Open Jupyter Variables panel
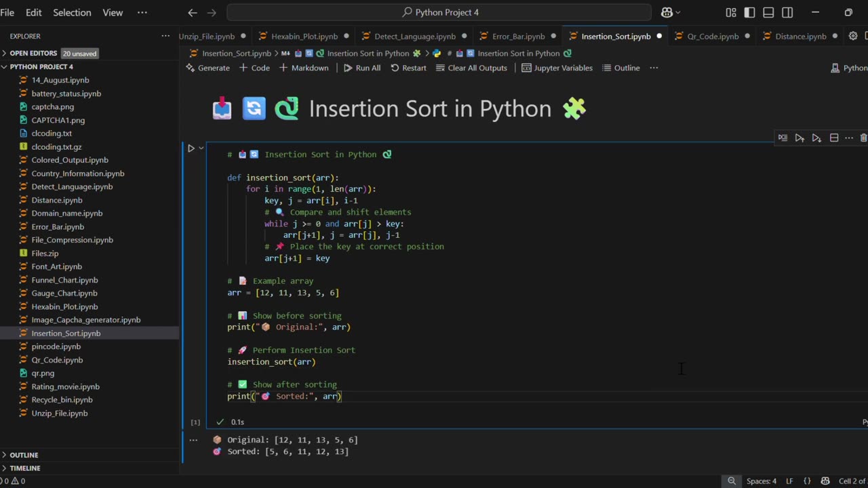 (557, 68)
